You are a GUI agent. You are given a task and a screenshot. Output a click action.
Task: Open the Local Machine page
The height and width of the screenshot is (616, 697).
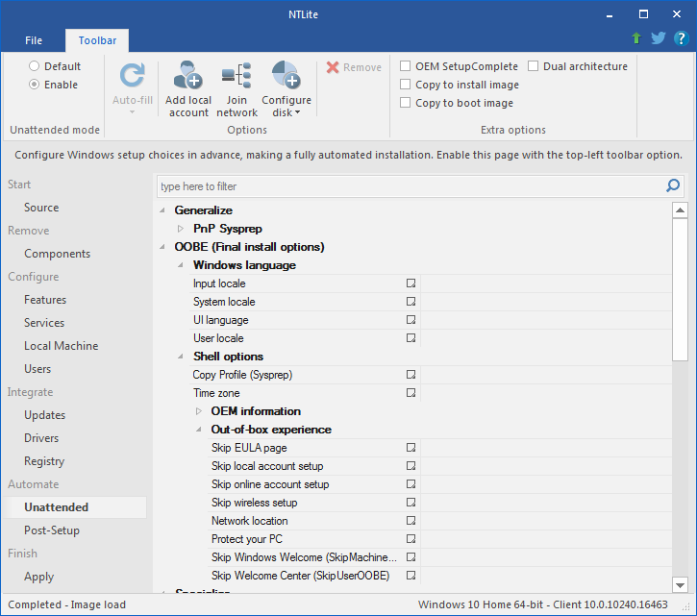tap(61, 346)
